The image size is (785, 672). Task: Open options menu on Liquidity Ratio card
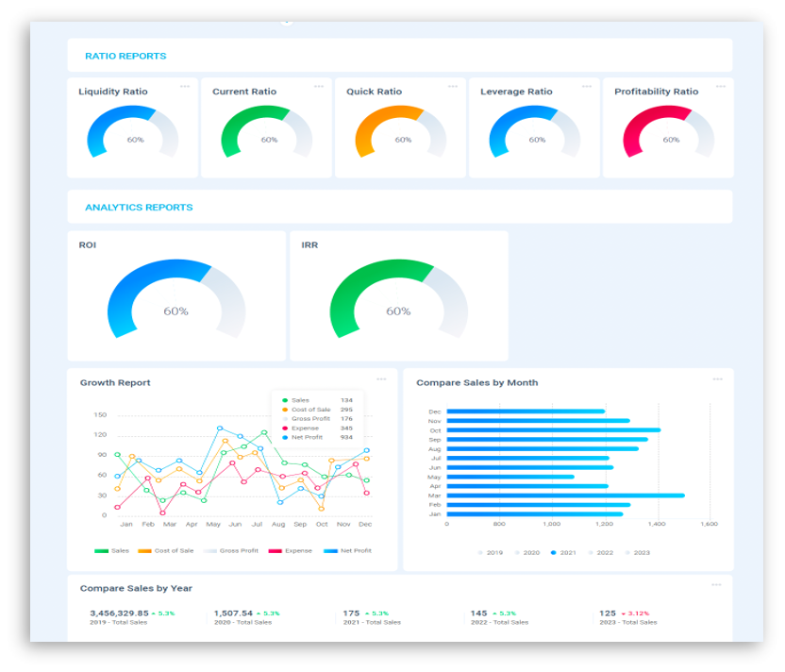[185, 86]
